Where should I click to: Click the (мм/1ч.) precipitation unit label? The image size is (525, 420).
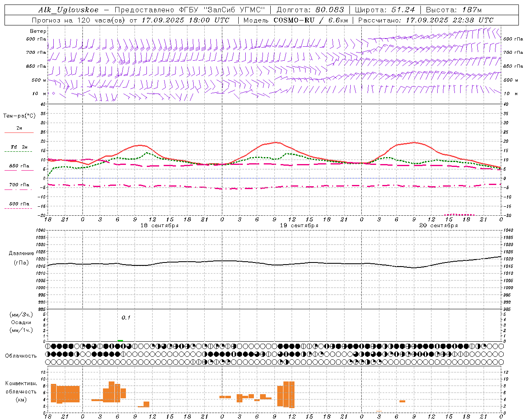(21, 330)
